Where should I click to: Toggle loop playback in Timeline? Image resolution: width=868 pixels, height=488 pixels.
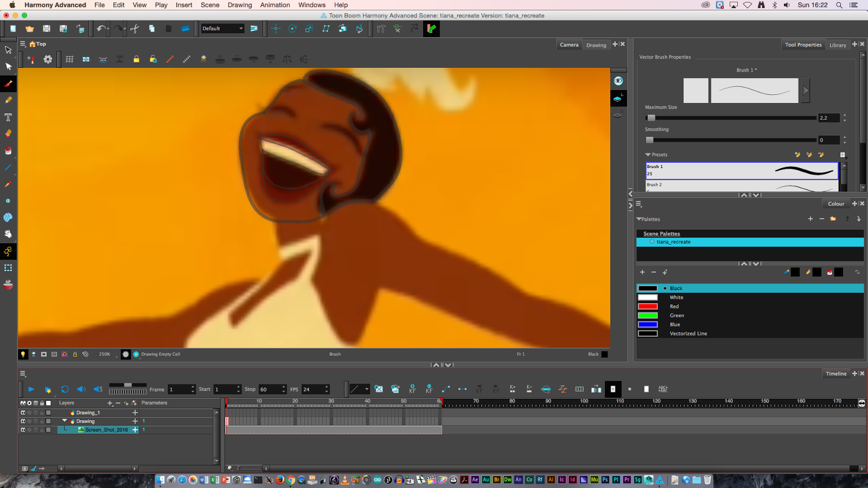(x=65, y=389)
